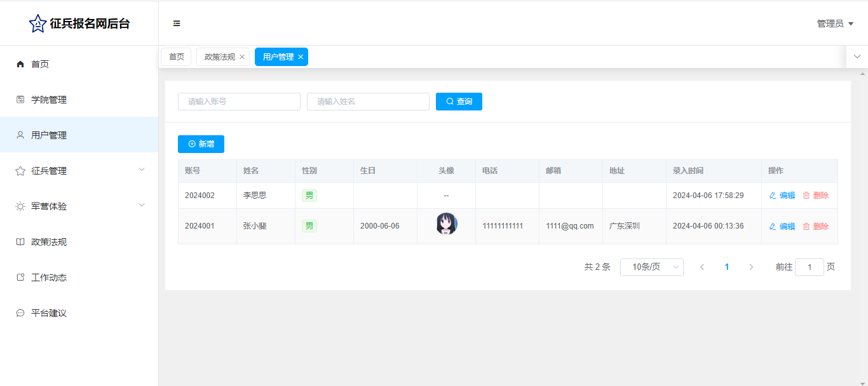
Task: Click the 学院管理 sidebar icon
Action: (20, 100)
